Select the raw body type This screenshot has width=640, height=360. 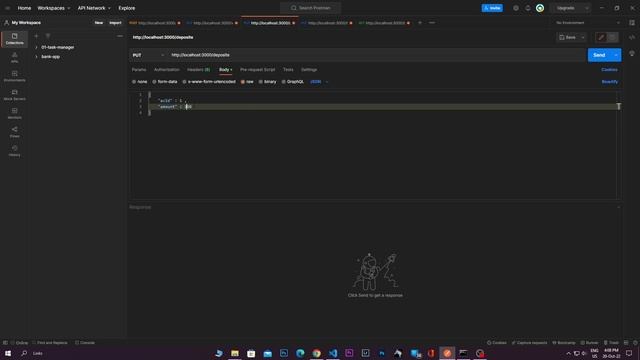click(247, 82)
